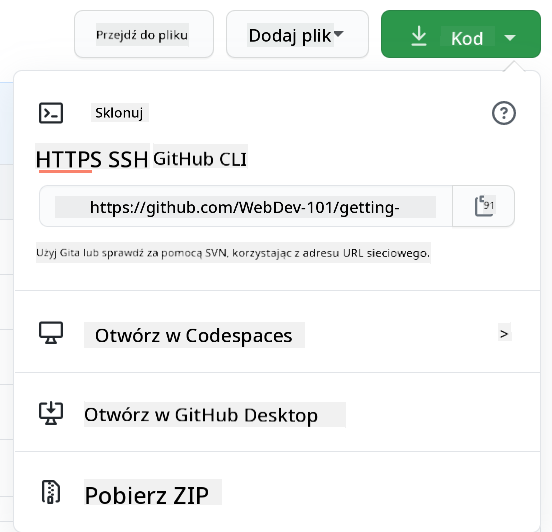552x532 pixels.
Task: Switch to the SSH tab
Action: [128, 159]
